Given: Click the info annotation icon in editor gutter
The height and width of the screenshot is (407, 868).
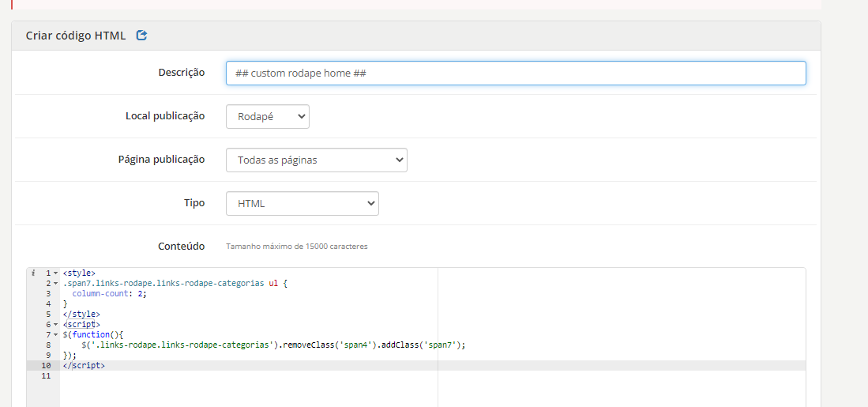Looking at the screenshot, I should tap(34, 273).
